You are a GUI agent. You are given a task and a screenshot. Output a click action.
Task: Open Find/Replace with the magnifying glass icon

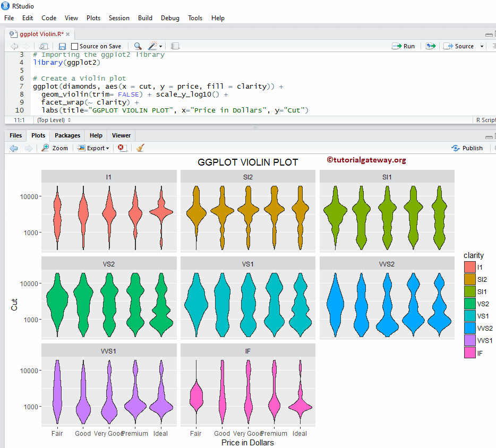136,46
